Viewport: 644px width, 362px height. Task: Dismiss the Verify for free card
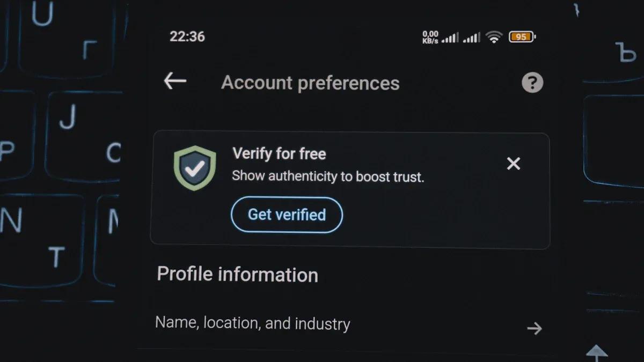click(514, 164)
